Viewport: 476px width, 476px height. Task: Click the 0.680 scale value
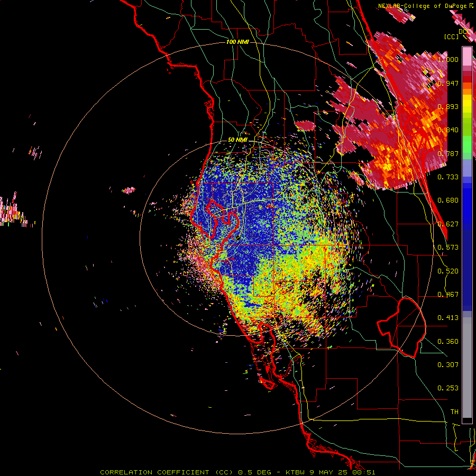point(448,200)
